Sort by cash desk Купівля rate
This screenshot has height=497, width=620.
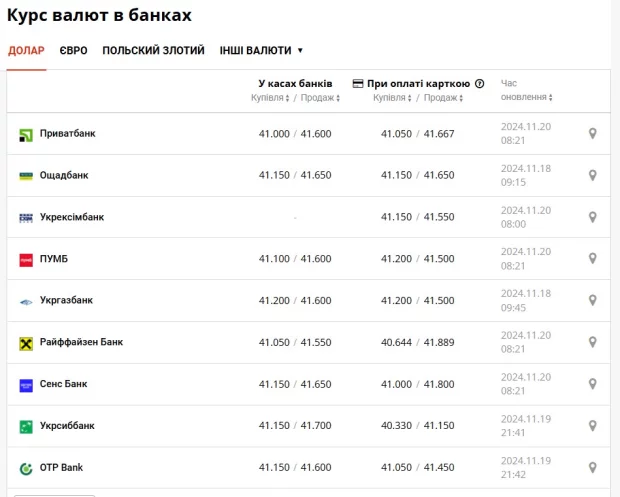click(270, 98)
